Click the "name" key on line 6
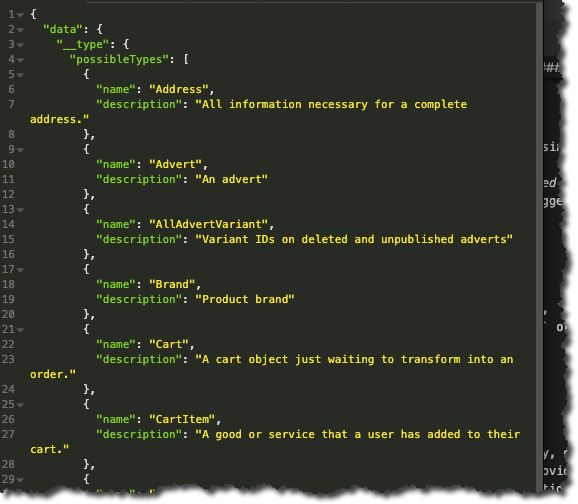This screenshot has height=504, width=578. point(116,90)
